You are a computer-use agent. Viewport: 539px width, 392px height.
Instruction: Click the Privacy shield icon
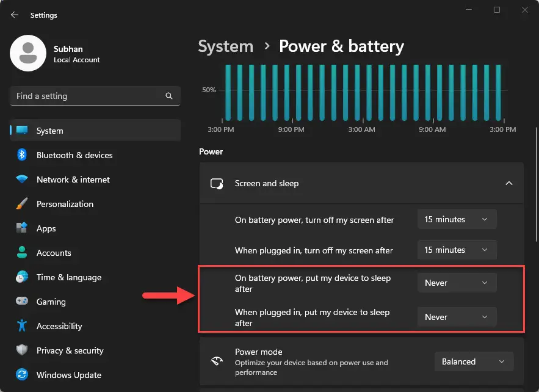[22, 350]
